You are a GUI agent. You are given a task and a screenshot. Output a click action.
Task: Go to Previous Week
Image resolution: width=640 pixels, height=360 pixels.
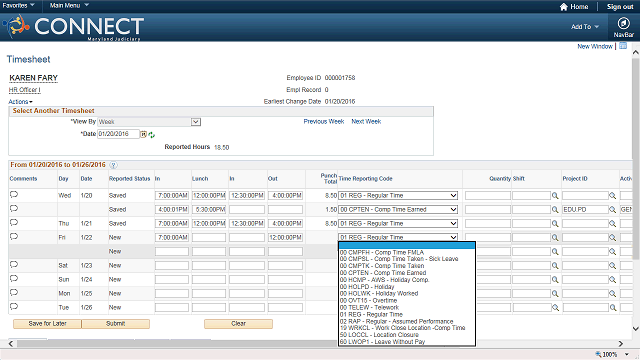click(x=324, y=122)
